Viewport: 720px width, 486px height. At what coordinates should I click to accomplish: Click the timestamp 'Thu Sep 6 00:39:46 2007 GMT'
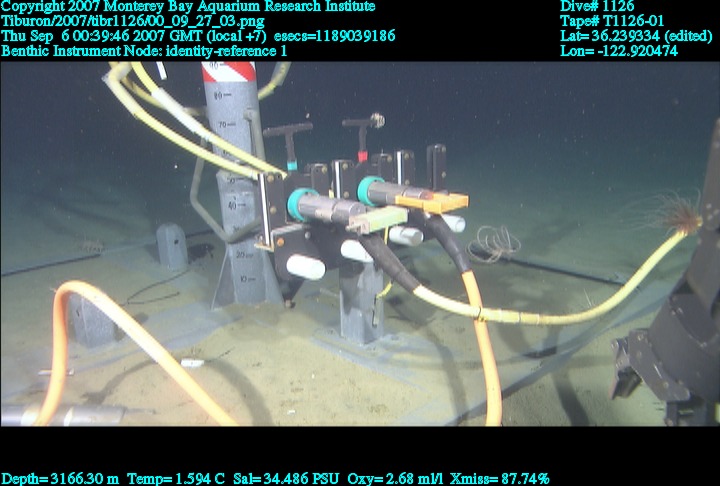coord(101,36)
